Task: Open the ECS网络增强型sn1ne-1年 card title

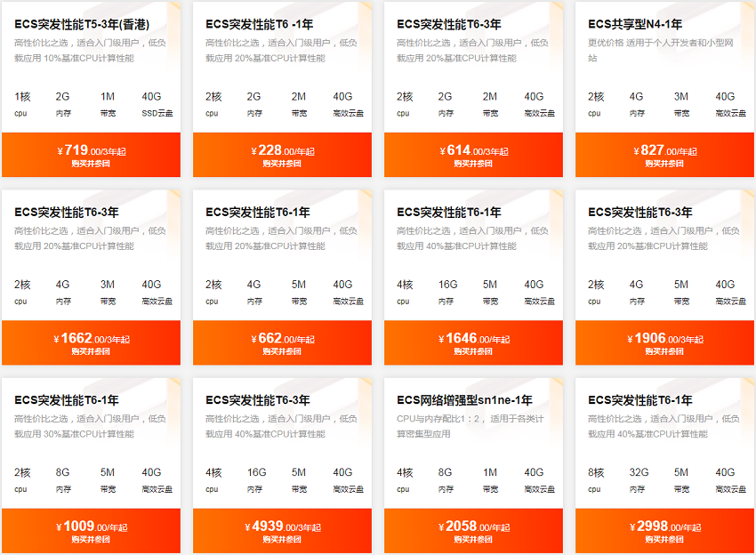Action: click(464, 400)
